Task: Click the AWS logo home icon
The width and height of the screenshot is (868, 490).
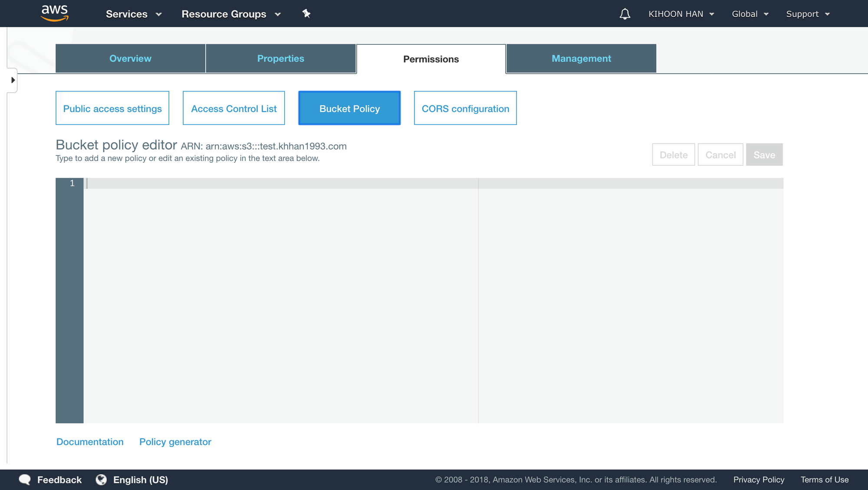Action: (55, 13)
